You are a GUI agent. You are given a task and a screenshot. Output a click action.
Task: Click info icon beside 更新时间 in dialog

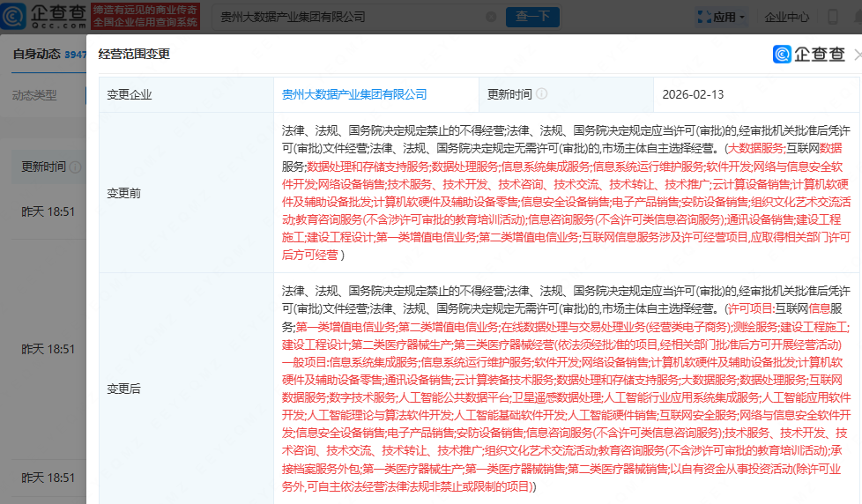(541, 94)
